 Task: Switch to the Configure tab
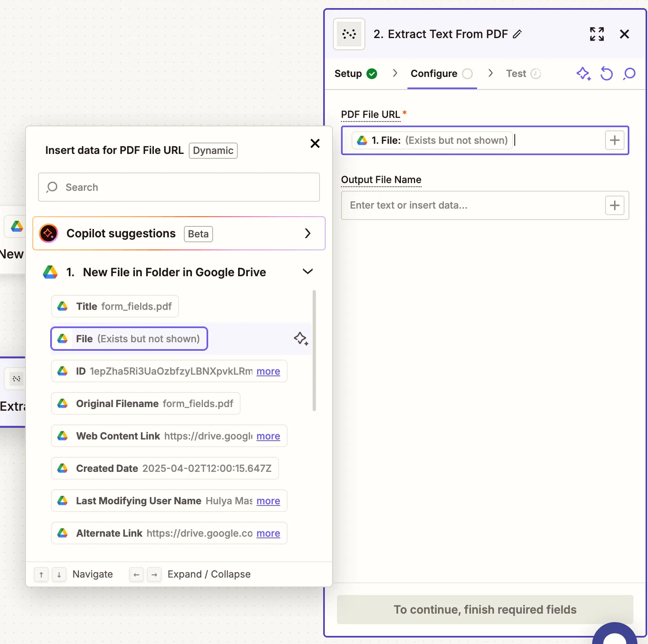(441, 74)
